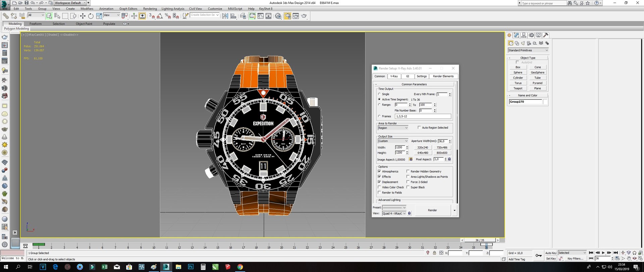644x272 pixels.
Task: Collapse the Object Type rollout
Action: pyautogui.click(x=528, y=58)
